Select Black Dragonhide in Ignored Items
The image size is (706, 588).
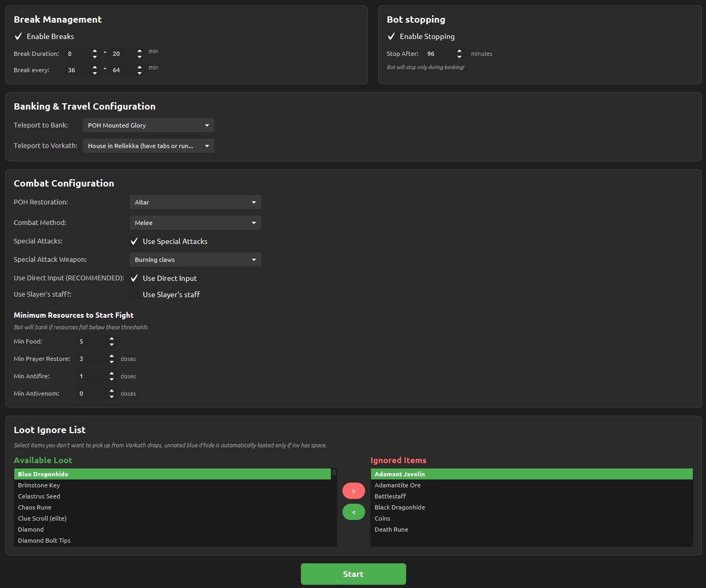[400, 507]
